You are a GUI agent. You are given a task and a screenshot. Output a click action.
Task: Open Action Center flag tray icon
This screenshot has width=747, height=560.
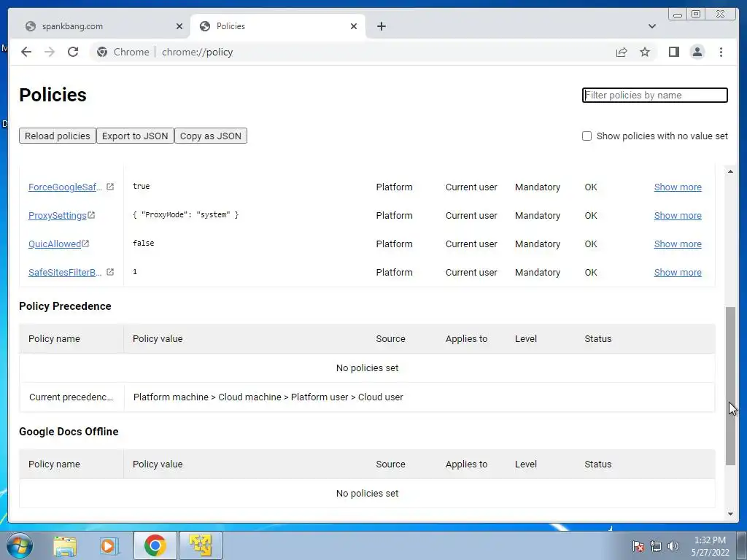(x=638, y=546)
